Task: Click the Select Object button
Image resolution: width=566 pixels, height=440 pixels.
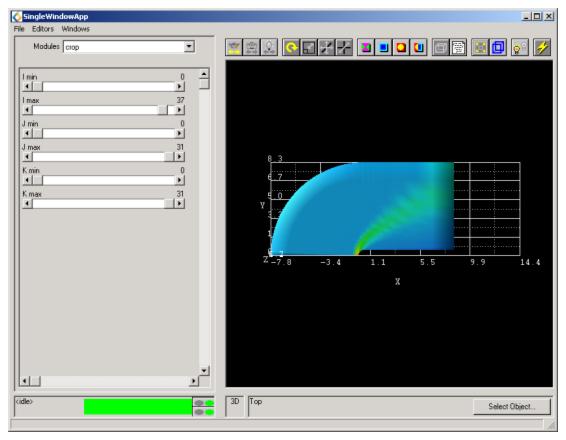Action: pyautogui.click(x=512, y=406)
